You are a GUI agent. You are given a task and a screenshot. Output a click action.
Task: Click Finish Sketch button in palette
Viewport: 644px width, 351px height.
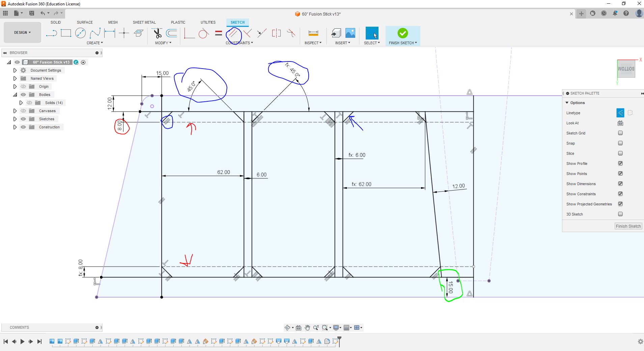click(628, 226)
